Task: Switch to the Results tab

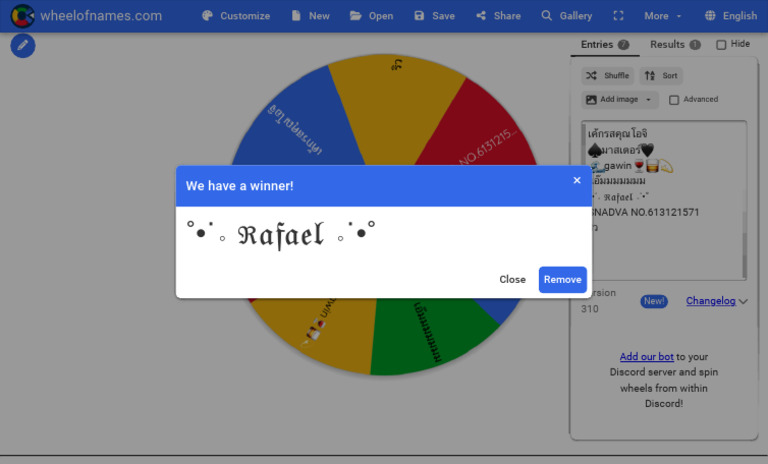Action: 675,45
